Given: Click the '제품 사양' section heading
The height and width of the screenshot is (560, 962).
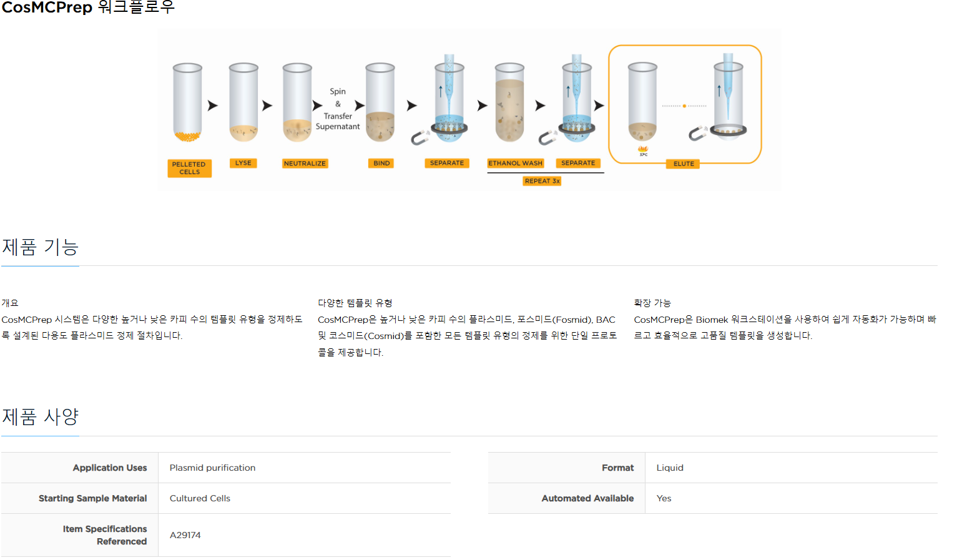Looking at the screenshot, I should coord(40,416).
